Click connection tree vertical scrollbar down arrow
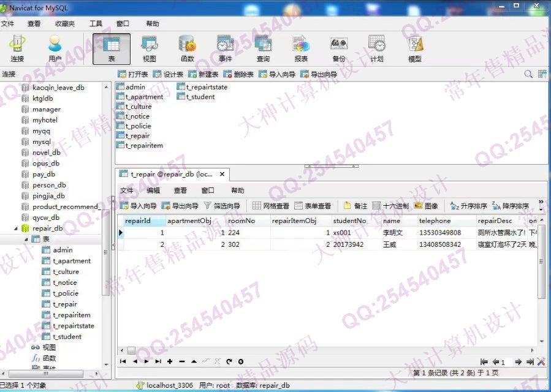 107,365
